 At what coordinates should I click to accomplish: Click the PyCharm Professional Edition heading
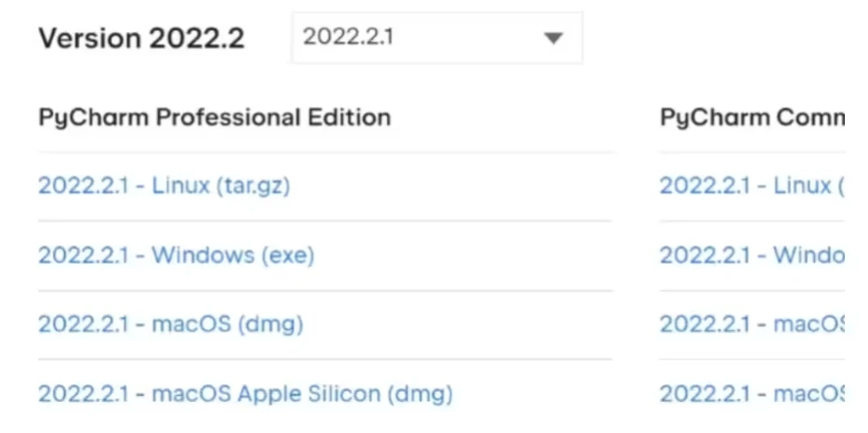(214, 118)
